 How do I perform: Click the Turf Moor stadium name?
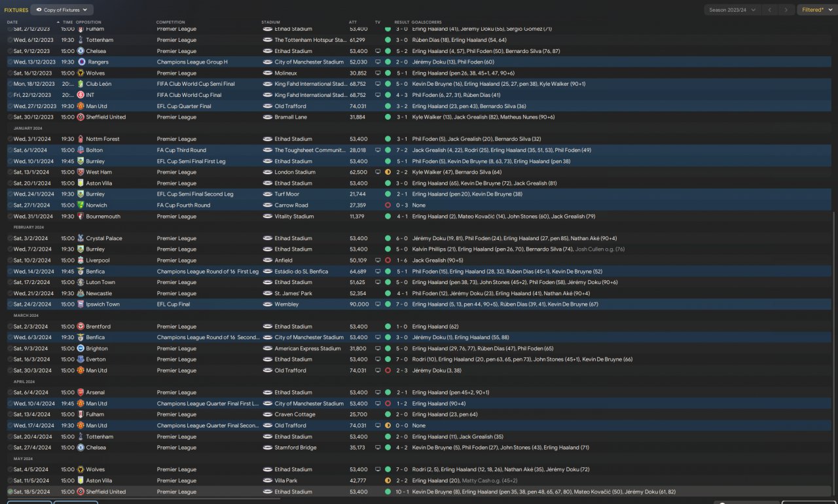(x=287, y=194)
